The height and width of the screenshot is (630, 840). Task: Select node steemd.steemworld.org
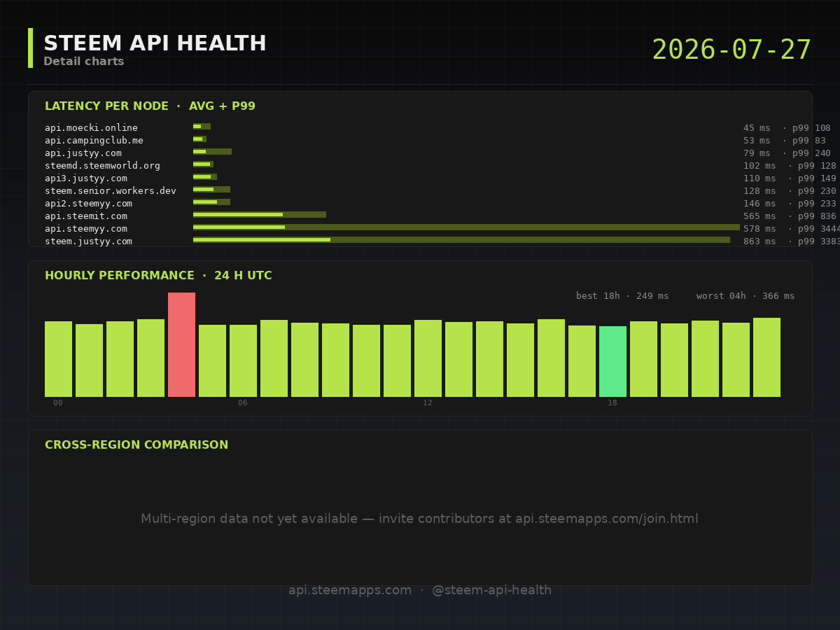click(102, 165)
